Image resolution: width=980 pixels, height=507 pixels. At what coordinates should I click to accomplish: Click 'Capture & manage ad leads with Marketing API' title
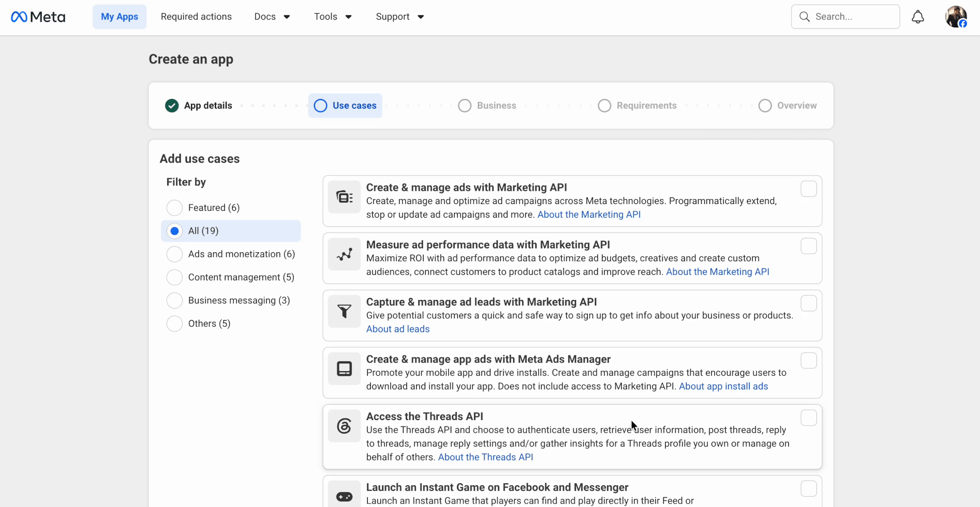[x=482, y=302]
